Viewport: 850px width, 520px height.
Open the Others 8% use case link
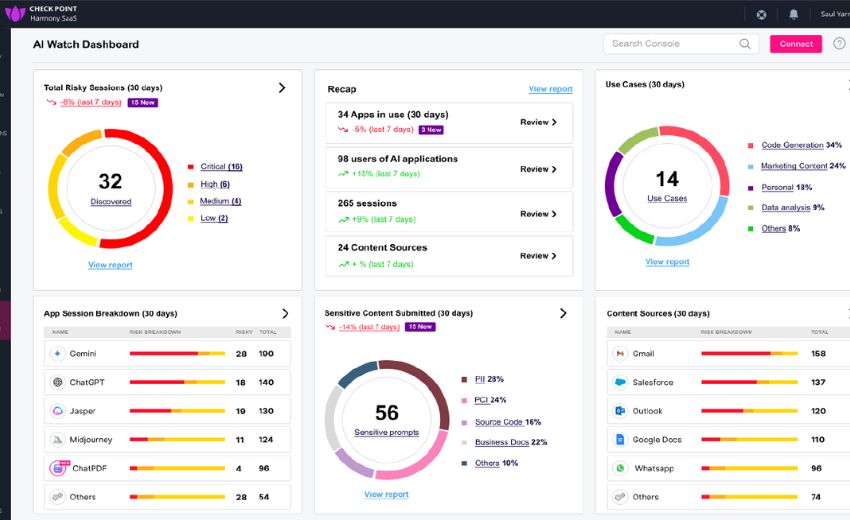coord(774,228)
